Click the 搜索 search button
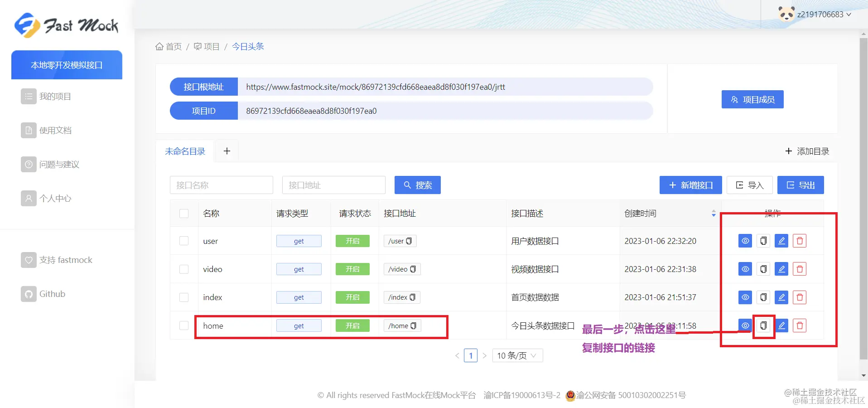868x408 pixels. click(x=418, y=185)
